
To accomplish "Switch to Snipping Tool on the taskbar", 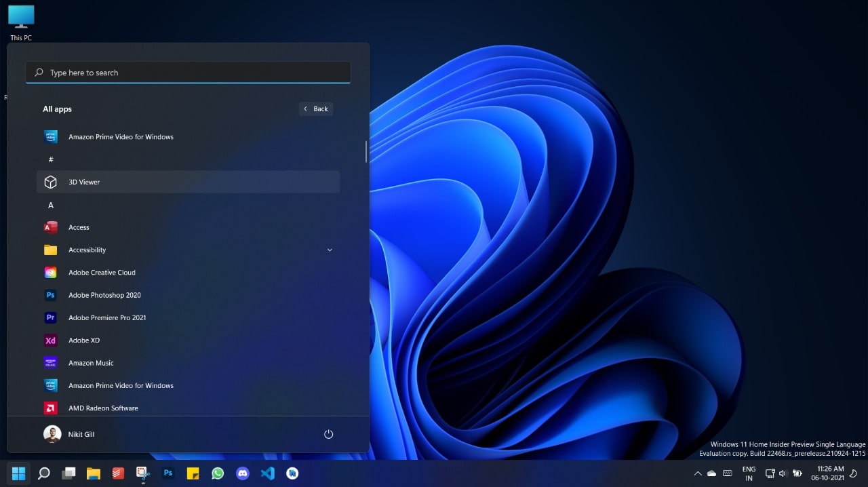I will (143, 473).
